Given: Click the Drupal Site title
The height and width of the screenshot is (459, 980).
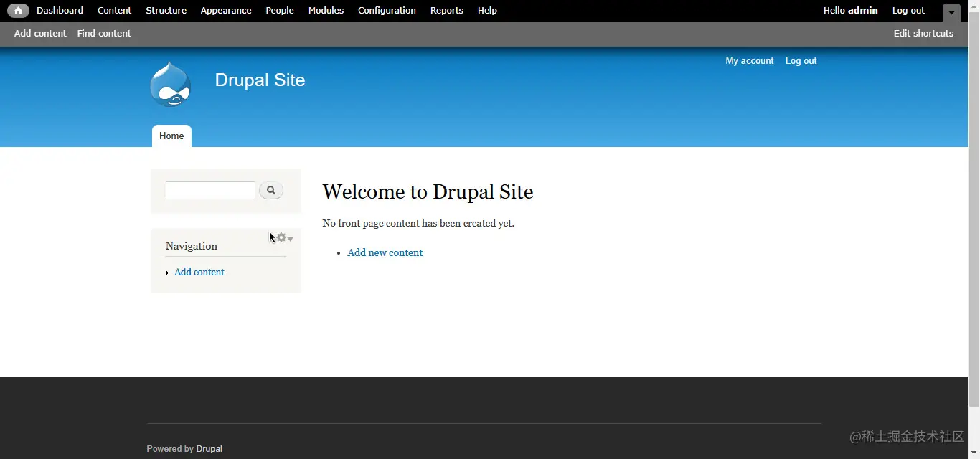Looking at the screenshot, I should (260, 80).
